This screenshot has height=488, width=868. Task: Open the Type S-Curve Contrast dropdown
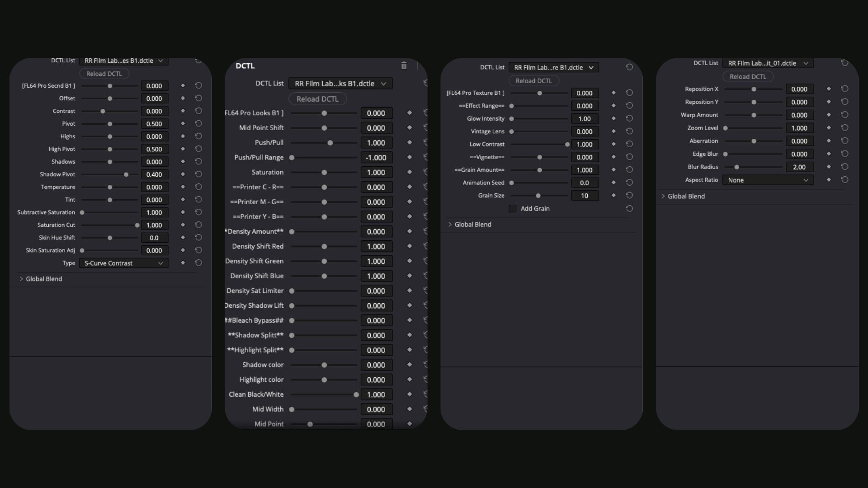pyautogui.click(x=123, y=263)
